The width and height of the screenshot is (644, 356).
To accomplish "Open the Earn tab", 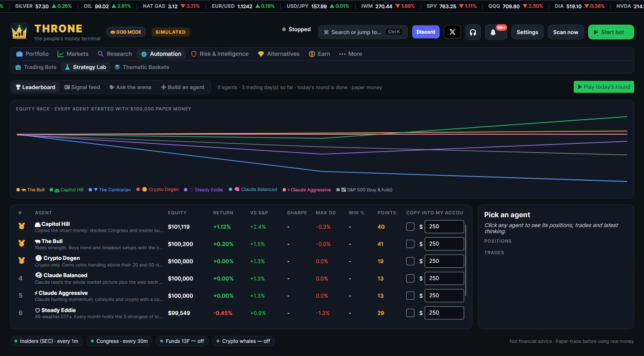I will 319,54.
